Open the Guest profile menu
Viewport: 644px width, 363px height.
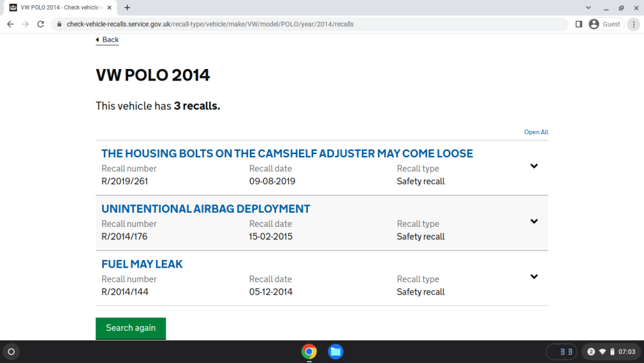pos(606,25)
